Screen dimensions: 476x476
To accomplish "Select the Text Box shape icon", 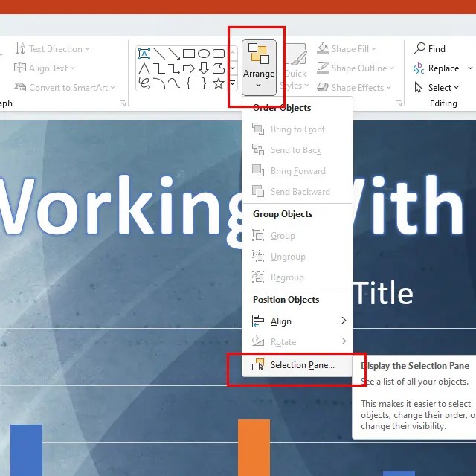I will coord(144,54).
